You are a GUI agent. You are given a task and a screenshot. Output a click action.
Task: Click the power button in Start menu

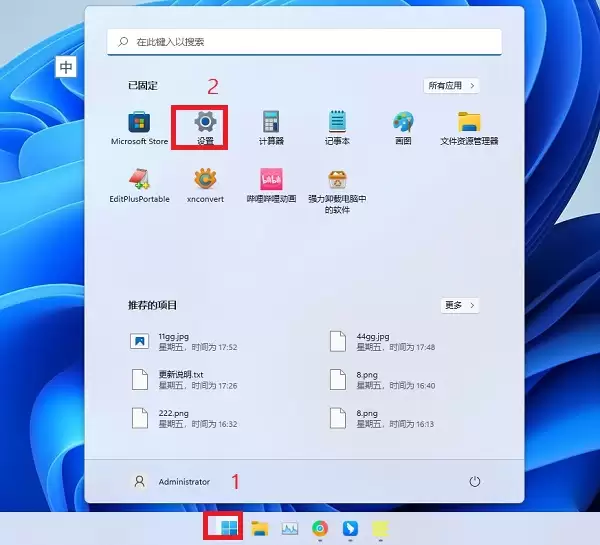[x=474, y=481]
